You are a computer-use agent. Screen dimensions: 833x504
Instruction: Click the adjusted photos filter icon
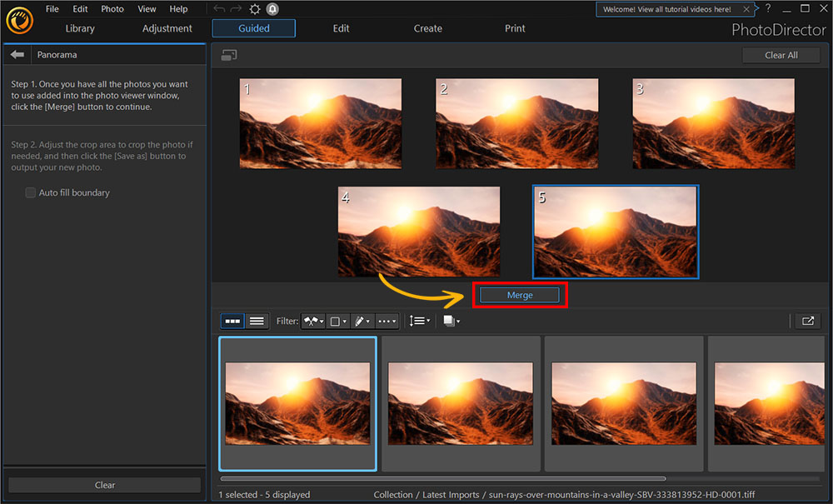point(360,321)
